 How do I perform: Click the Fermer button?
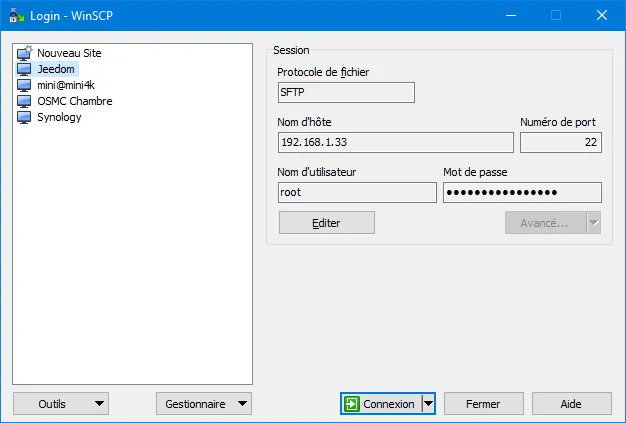[x=483, y=404]
